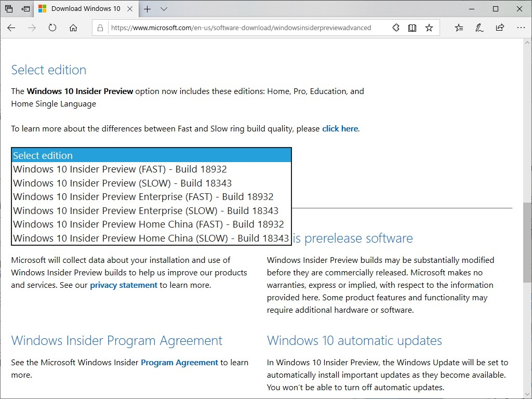This screenshot has width=532, height=399.
Task: Open the Make a Web Note pen icon
Action: [479, 28]
